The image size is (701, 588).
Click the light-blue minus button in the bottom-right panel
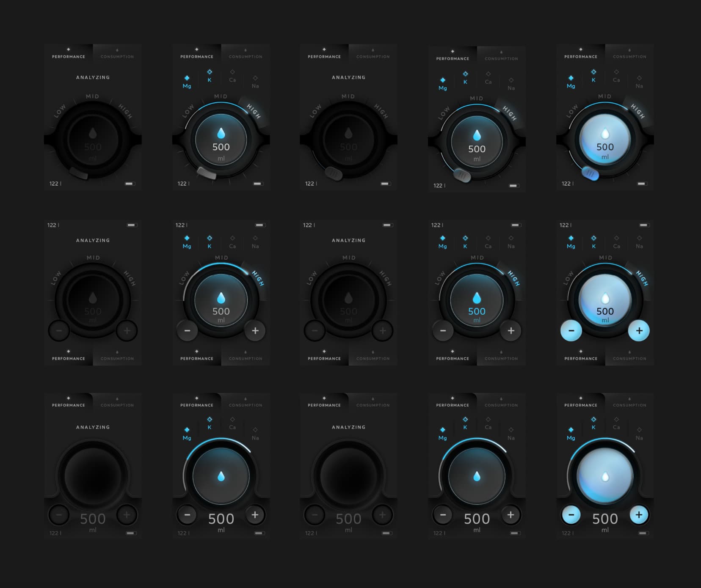point(571,515)
